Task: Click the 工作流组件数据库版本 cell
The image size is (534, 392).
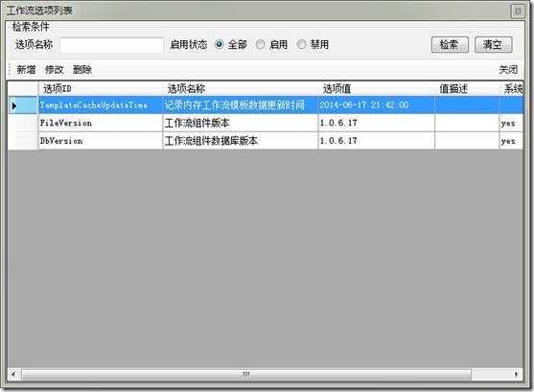Action: click(240, 141)
